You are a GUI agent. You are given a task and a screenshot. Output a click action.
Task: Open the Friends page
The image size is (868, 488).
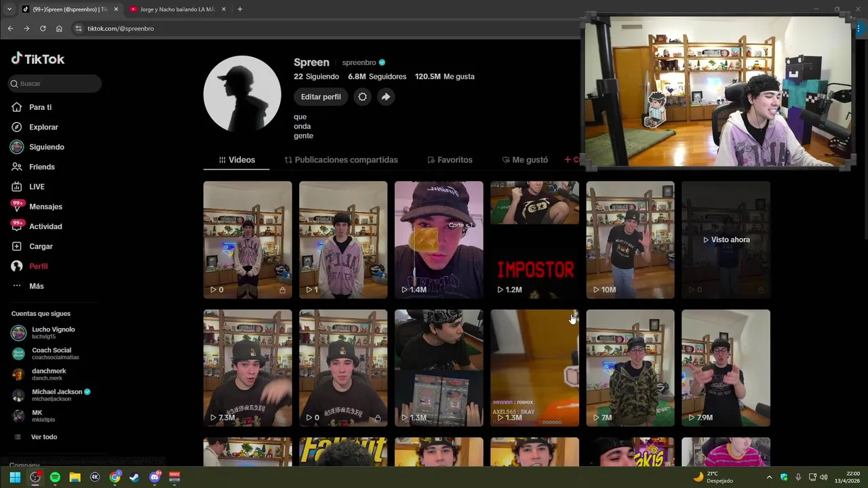point(41,167)
